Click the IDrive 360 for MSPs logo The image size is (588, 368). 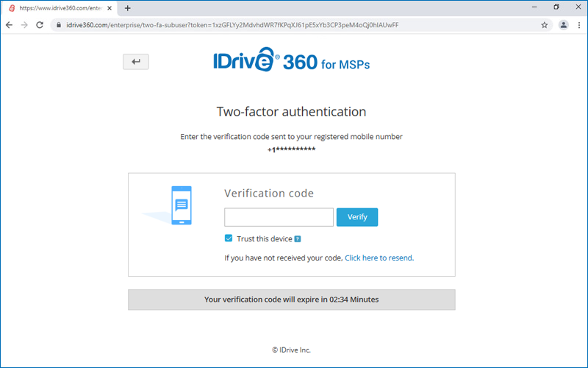tap(291, 60)
